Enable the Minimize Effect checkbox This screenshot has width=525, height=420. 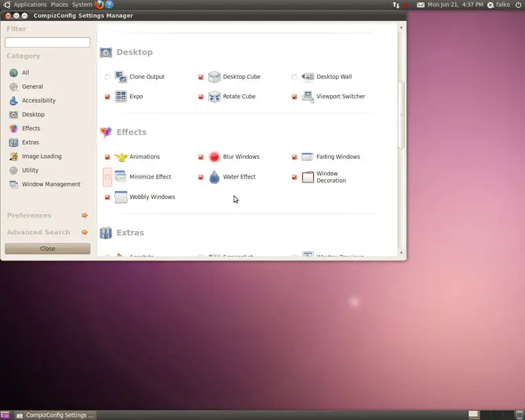pos(108,177)
